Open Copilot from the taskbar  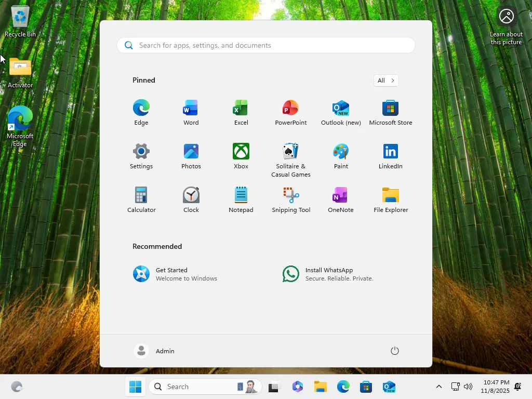[298, 387]
